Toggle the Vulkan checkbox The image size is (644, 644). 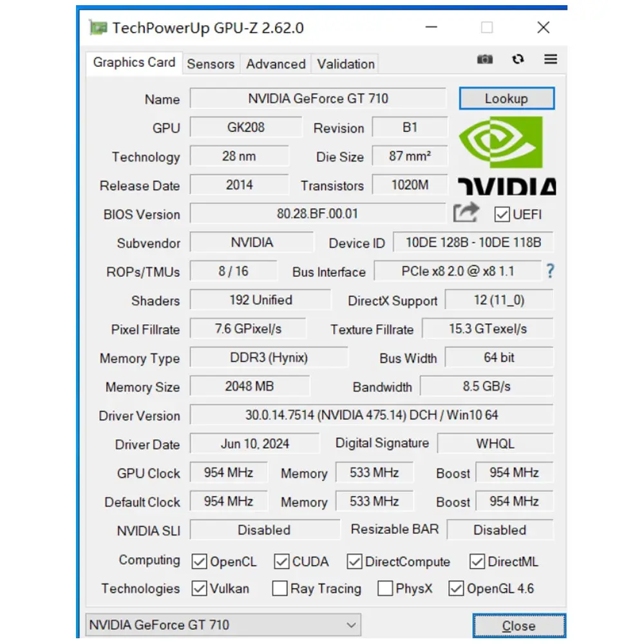[x=199, y=588]
